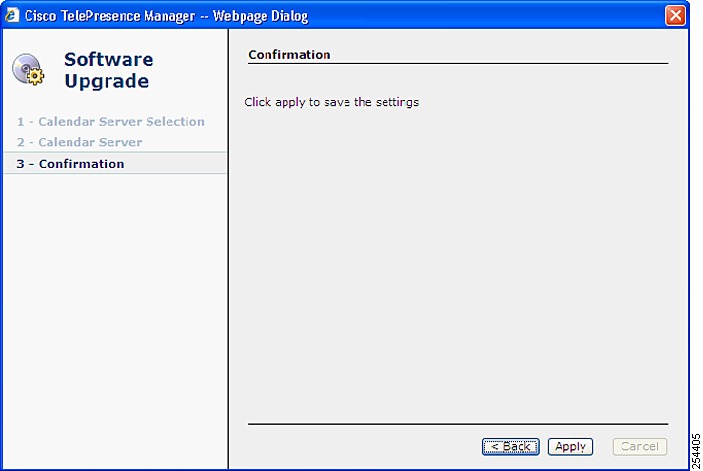Click the Confirmation section heading
The image size is (703, 471).
point(289,55)
